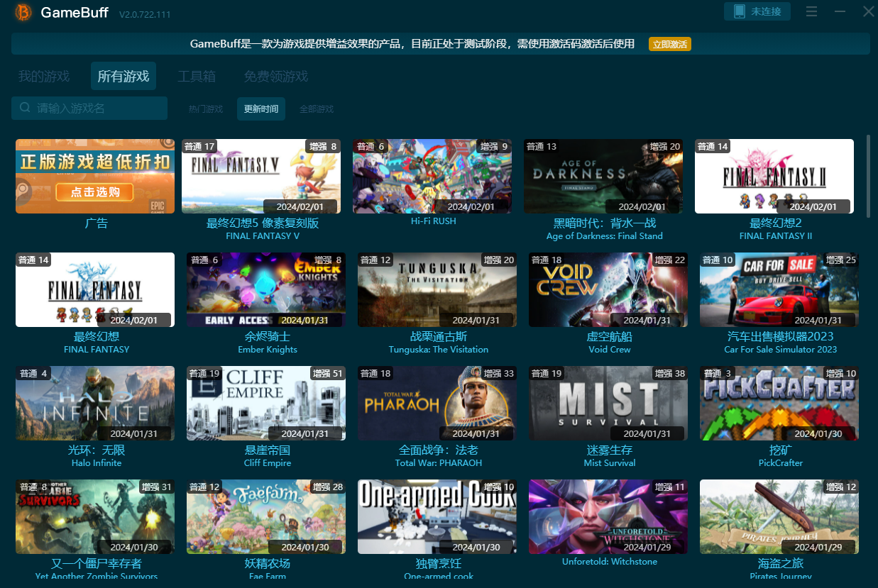Open the Age of Darkness cover
Image resolution: width=878 pixels, height=588 pixels.
603,176
